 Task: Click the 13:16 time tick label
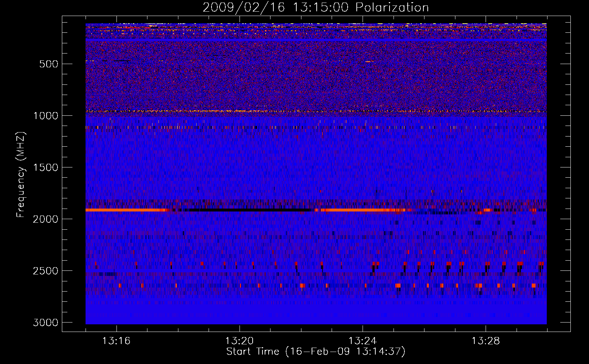click(116, 341)
